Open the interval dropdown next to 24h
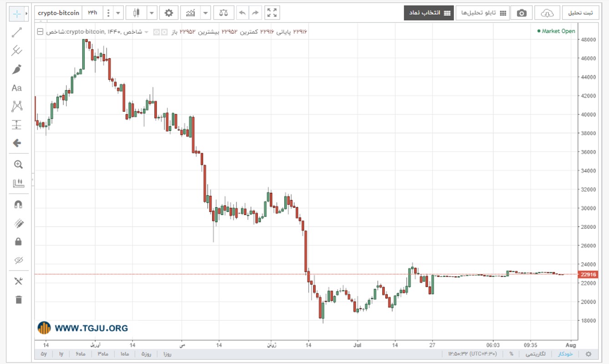 118,13
